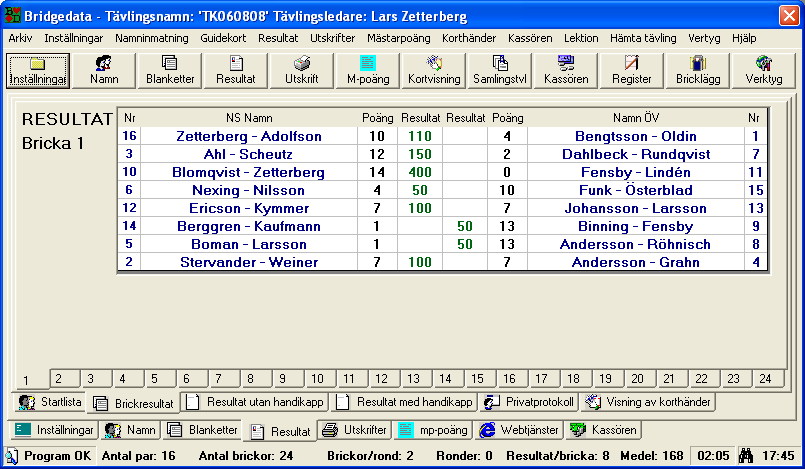Click the Kassören toolbar icon
805x469 pixels.
[565, 70]
